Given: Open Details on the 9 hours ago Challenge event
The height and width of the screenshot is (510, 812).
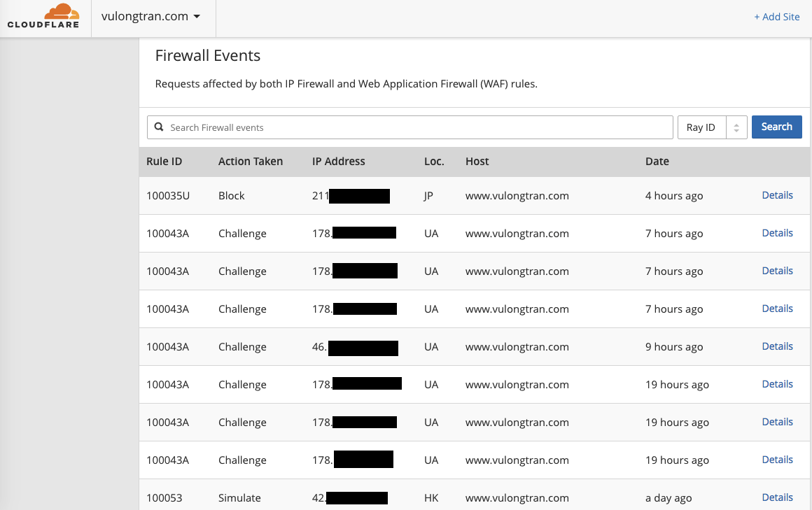Looking at the screenshot, I should (777, 346).
